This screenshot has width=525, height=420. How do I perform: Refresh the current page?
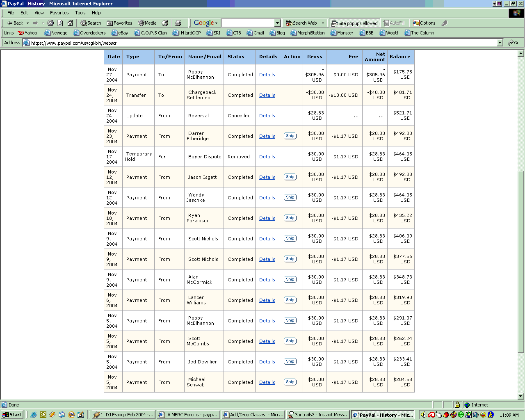(x=60, y=23)
